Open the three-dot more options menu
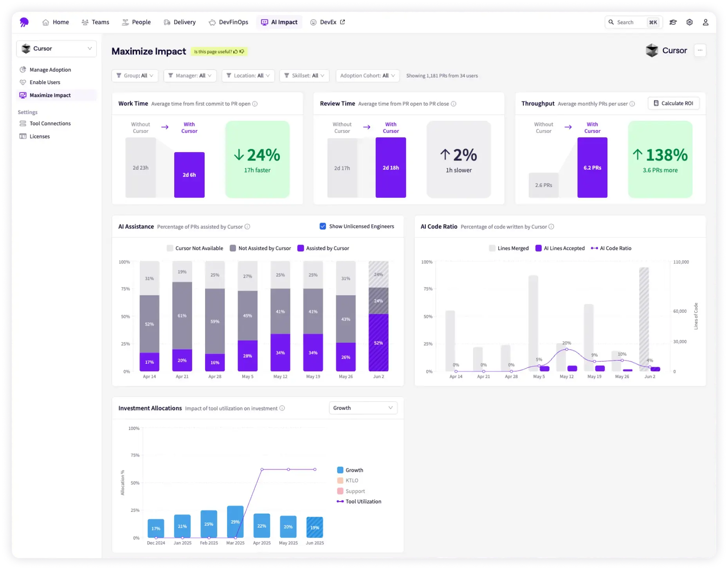728x570 pixels. pos(700,50)
